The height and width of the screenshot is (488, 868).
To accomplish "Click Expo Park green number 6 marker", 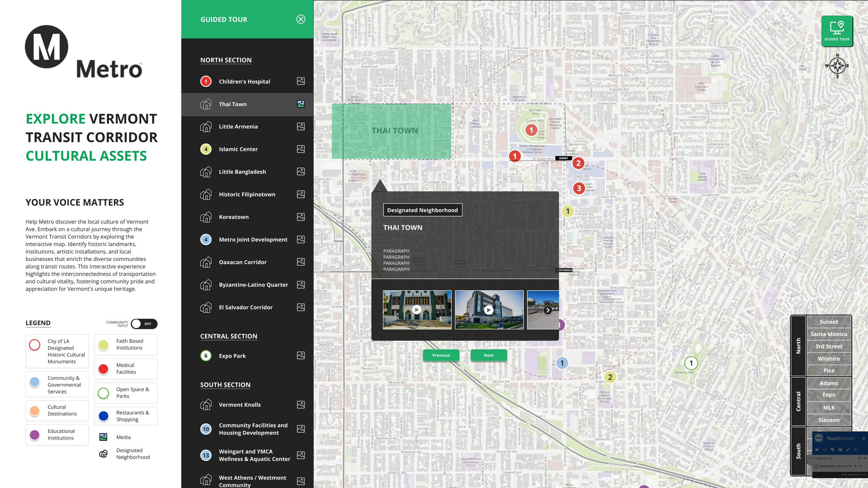I will (206, 356).
